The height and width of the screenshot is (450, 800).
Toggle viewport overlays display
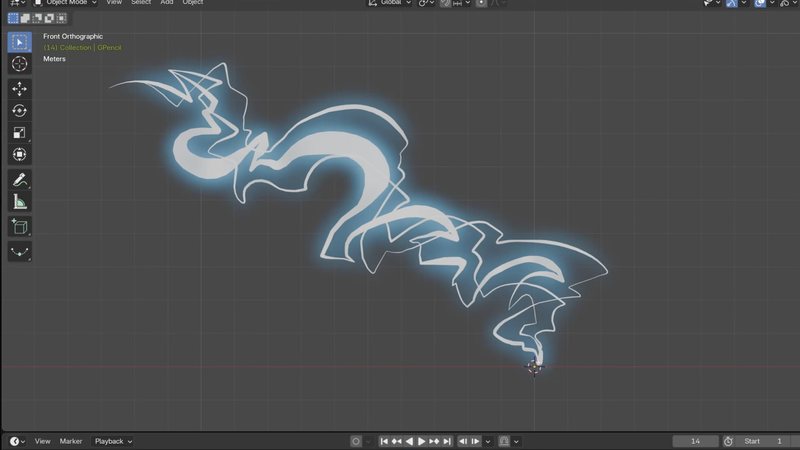click(x=760, y=3)
